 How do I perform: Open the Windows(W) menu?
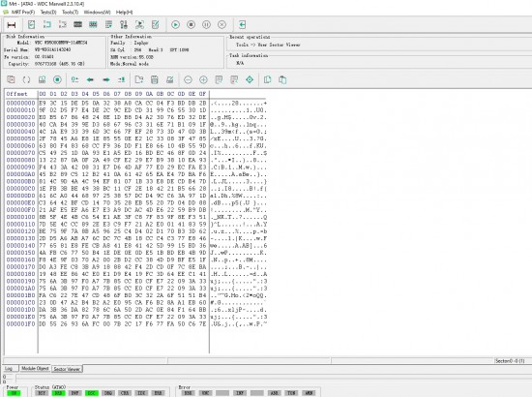tap(97, 13)
